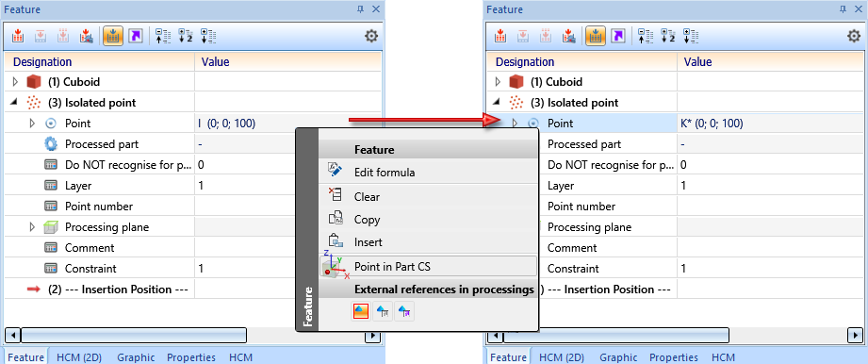868x364 pixels.
Task: Click the pin icon of left Feature panel
Action: (360, 8)
